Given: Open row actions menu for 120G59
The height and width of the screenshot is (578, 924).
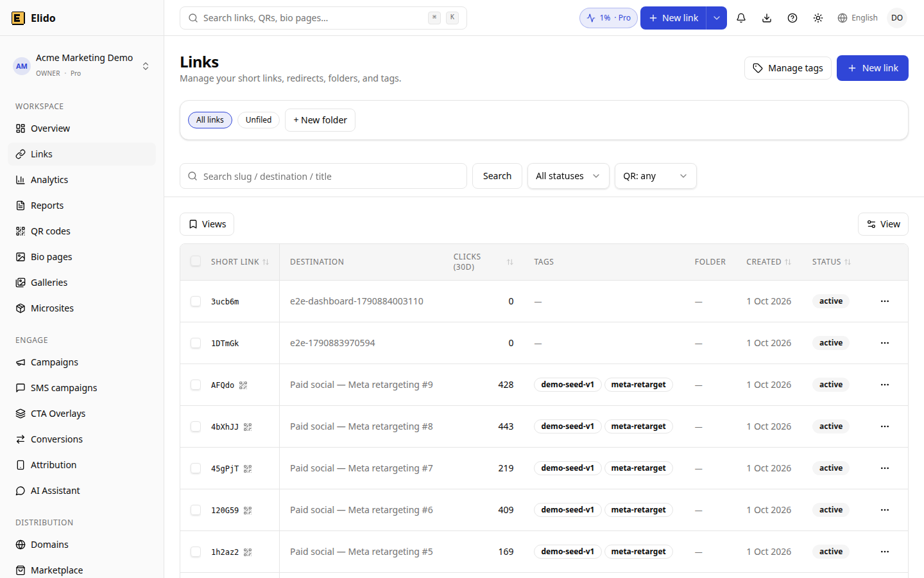Looking at the screenshot, I should pyautogui.click(x=885, y=510).
